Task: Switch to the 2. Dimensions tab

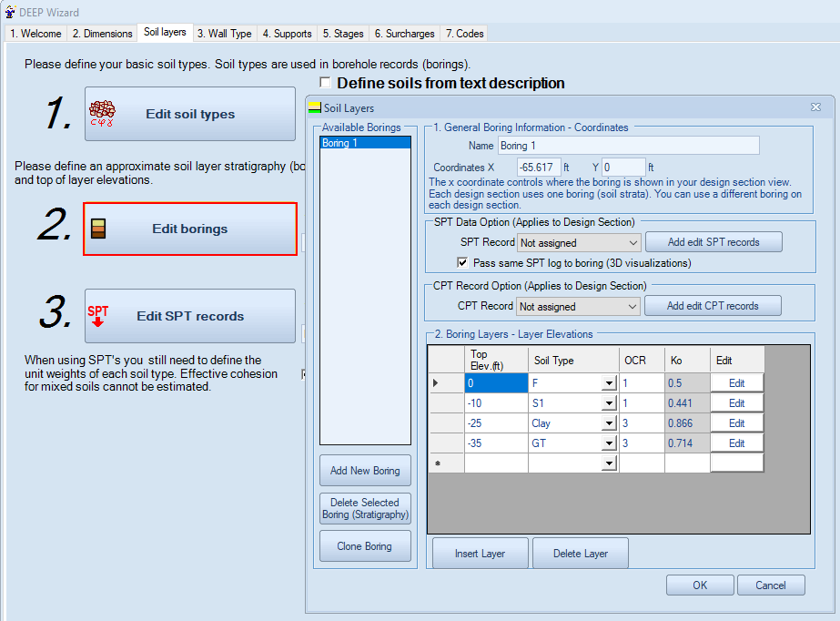Action: coord(102,33)
